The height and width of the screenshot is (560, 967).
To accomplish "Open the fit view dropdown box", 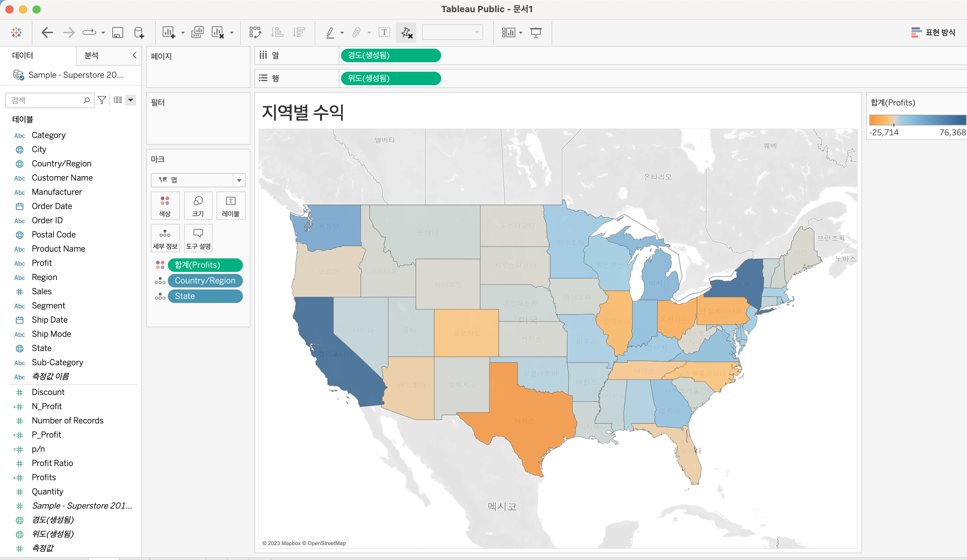I will click(452, 32).
